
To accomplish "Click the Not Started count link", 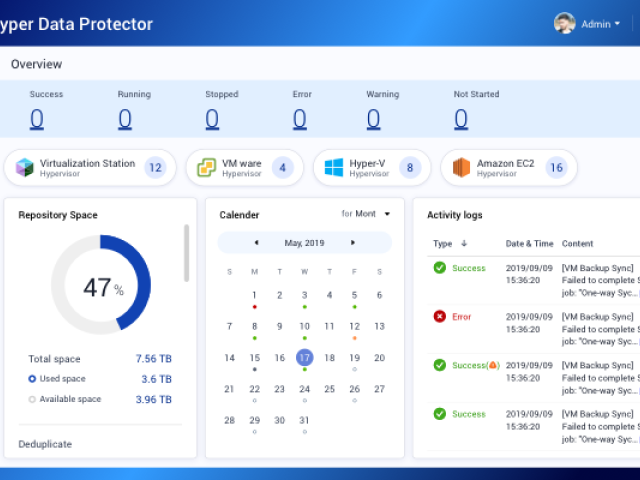I will pos(461,119).
